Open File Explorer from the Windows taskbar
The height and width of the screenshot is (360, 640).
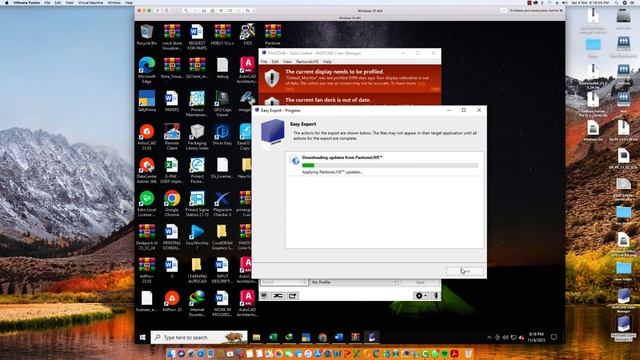256,337
